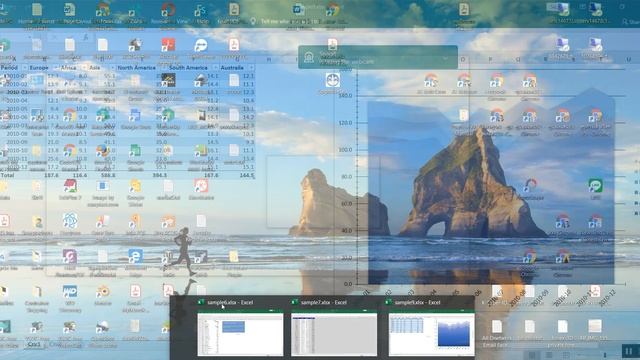Image resolution: width=640 pixels, height=360 pixels.
Task: Open the South America column filter dropdown
Action: click(x=215, y=68)
